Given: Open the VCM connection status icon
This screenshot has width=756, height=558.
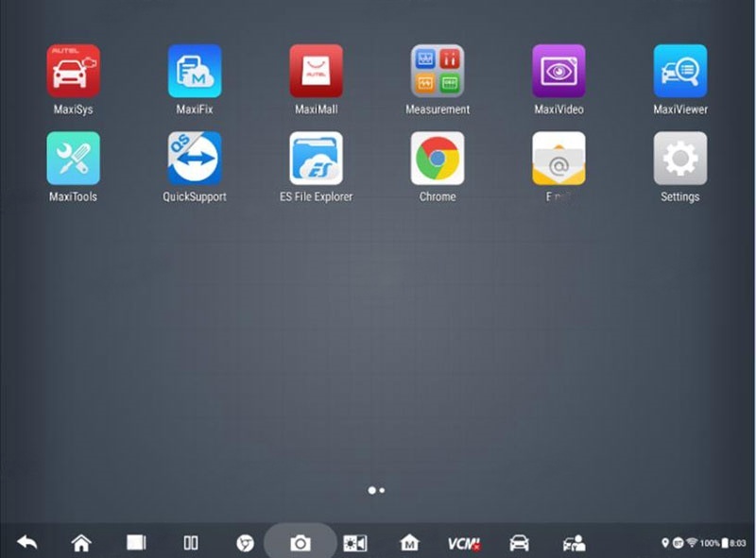Looking at the screenshot, I should (x=464, y=543).
